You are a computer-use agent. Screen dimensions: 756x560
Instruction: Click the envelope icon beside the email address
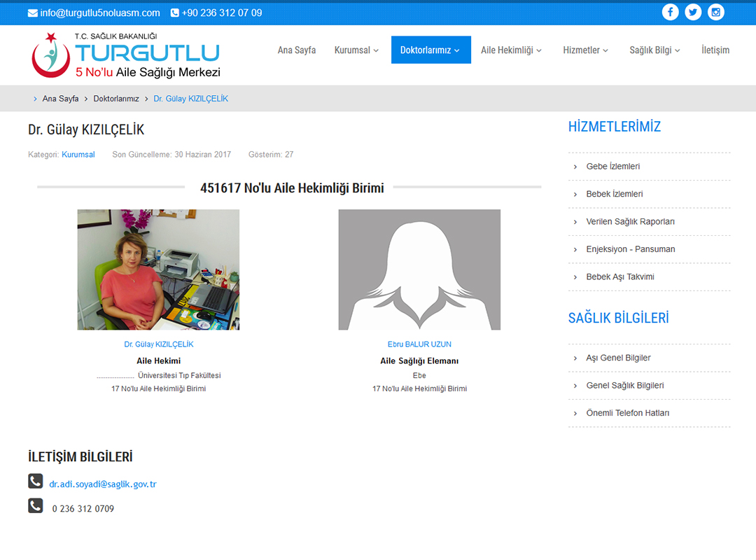point(33,13)
